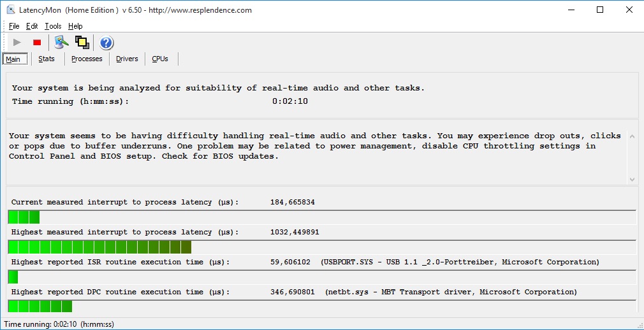The image size is (644, 330).
Task: Click the ISR value 59,606102
Action: pyautogui.click(x=290, y=262)
